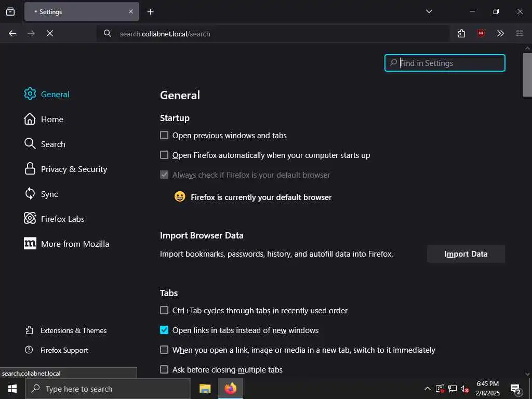
Task: Click the "Import Browser Data" heading
Action: (x=202, y=235)
